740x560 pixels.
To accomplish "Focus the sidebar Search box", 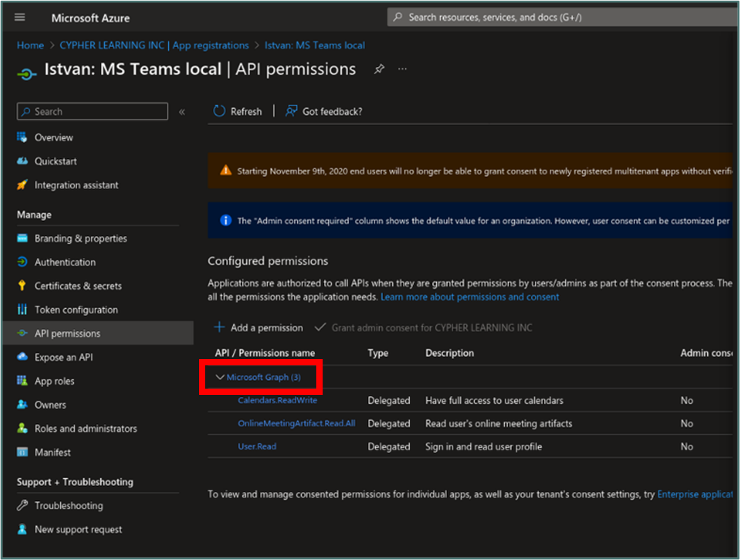I will (x=92, y=111).
